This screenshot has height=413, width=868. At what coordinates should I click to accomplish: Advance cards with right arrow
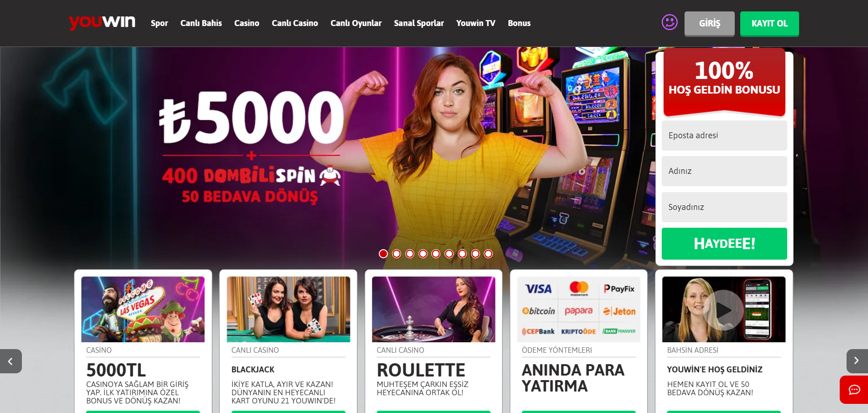(857, 361)
